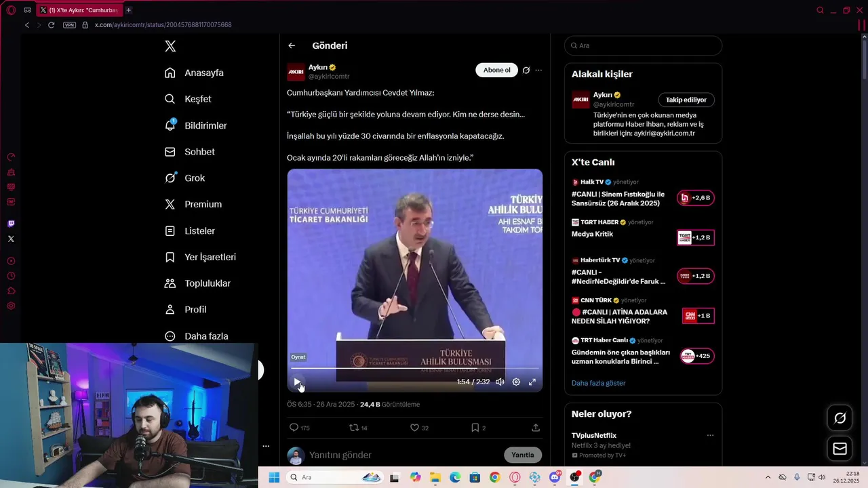Open browser search icon in the title bar
The image size is (868, 488).
[820, 10]
